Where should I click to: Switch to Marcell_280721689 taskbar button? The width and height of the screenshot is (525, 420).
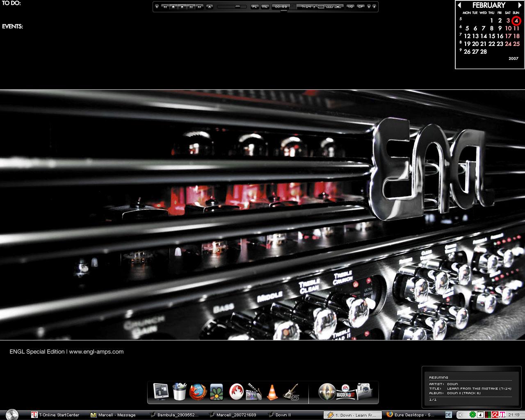tap(234, 415)
